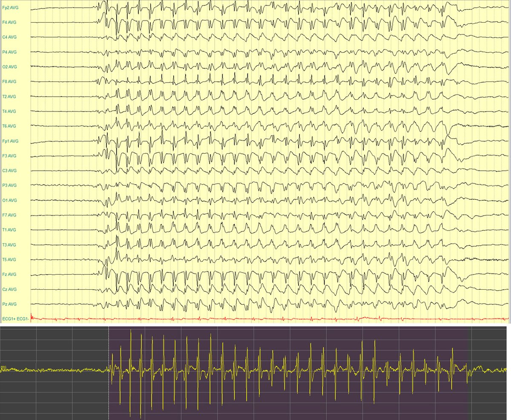Click the EEG label in the overview panel
This screenshot has height=420, width=511.
click(x=3, y=367)
